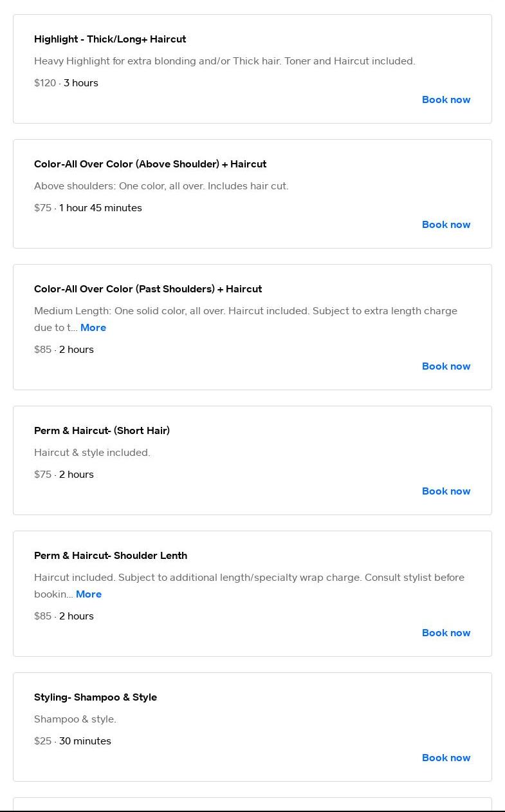The height and width of the screenshot is (812, 505).
Task: Book the Styling Shampoo & Style service
Action: click(x=446, y=758)
